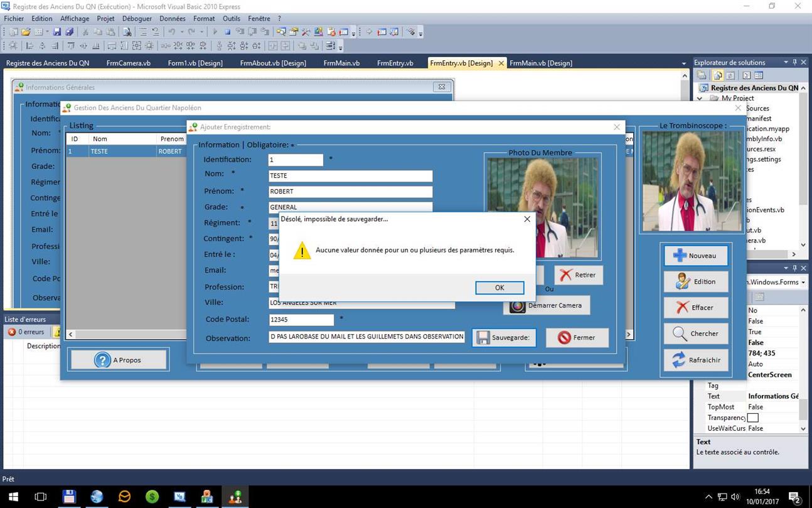The image size is (812, 508).
Task: Click the Open File toolbar icon
Action: click(x=26, y=31)
